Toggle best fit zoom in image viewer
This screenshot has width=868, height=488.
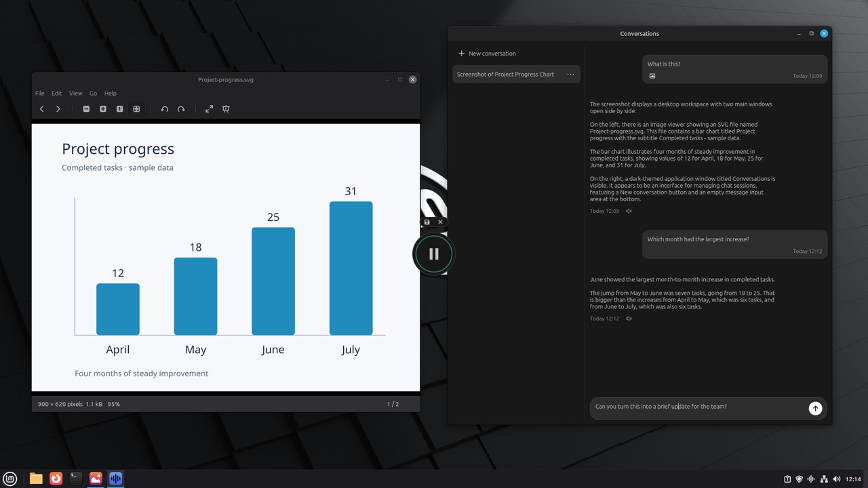tap(136, 109)
